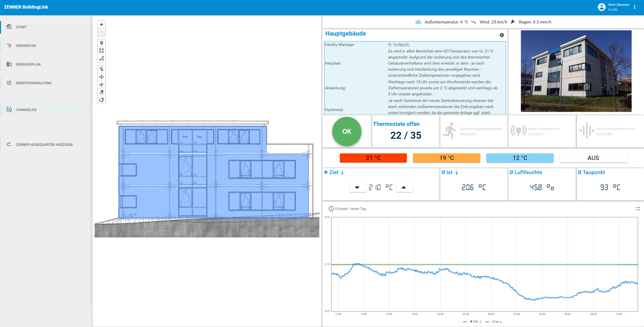This screenshot has width=644, height=327.
Task: Open the target temperature decrease dropdown arrow
Action: (x=357, y=187)
